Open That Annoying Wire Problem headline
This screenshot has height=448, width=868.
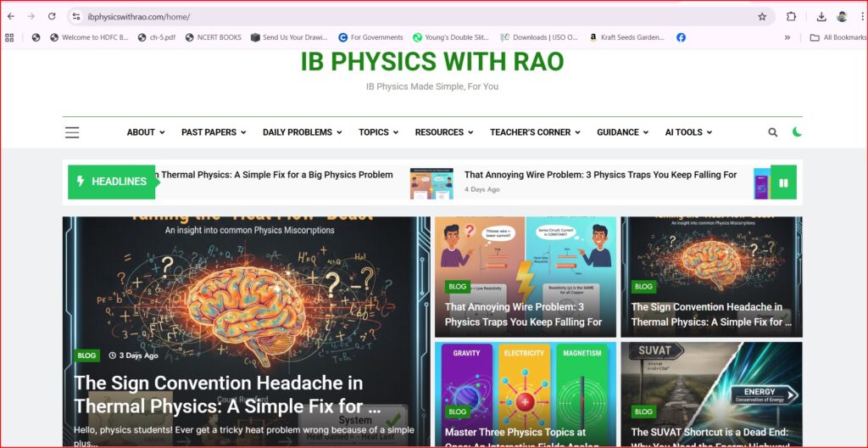(600, 175)
